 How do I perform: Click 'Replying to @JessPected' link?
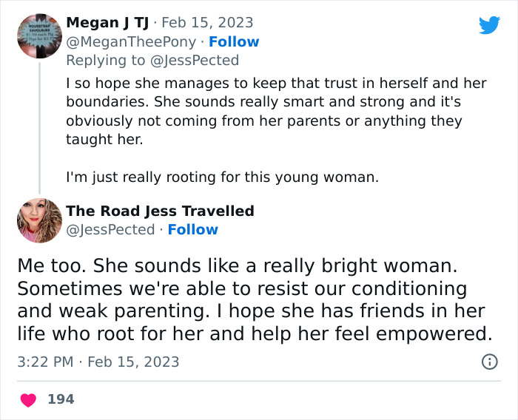tap(152, 61)
